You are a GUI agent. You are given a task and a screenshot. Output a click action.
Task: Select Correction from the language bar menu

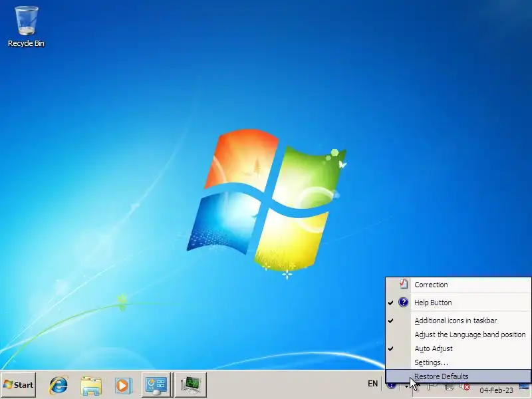(458, 285)
